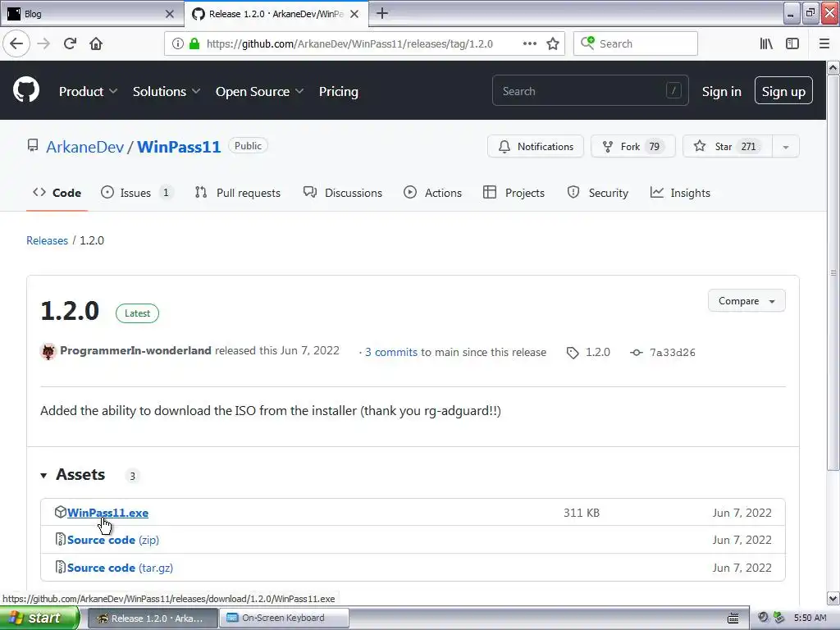The width and height of the screenshot is (840, 630).
Task: Go to Releases breadcrumb link
Action: tap(47, 240)
